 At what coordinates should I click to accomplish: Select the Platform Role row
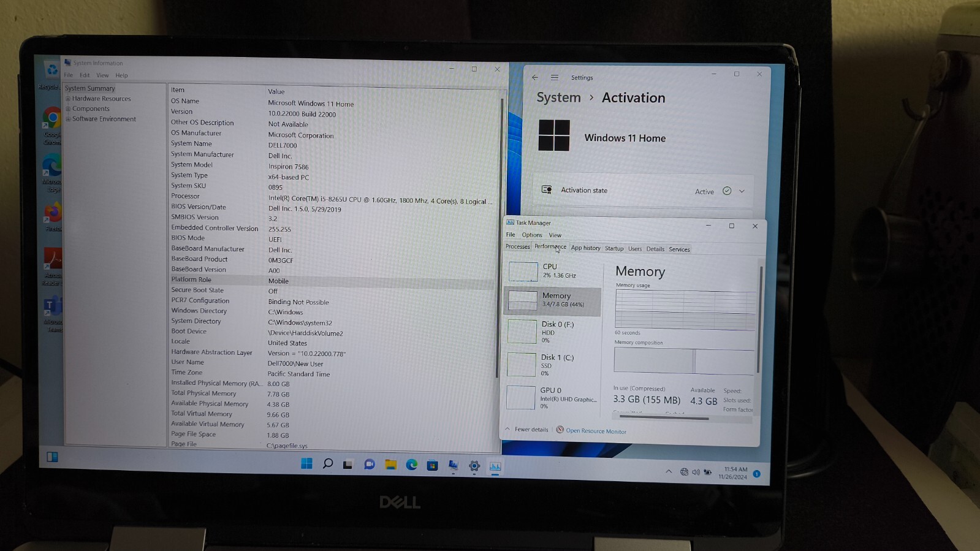pyautogui.click(x=332, y=280)
